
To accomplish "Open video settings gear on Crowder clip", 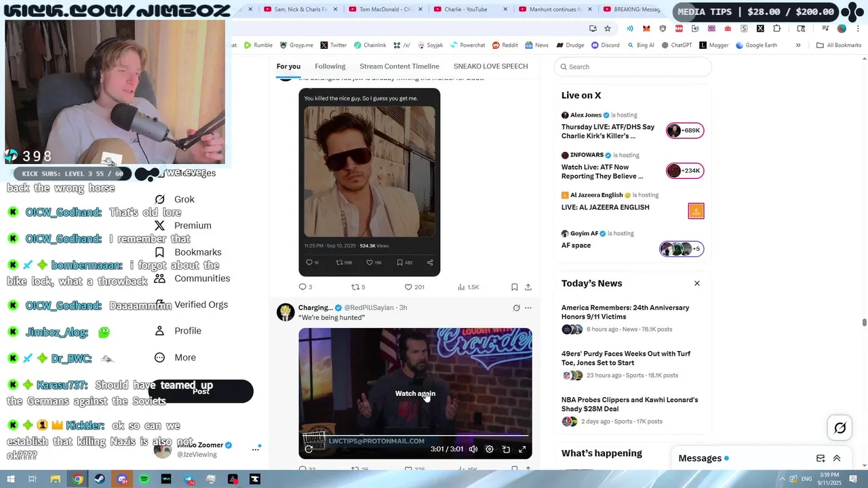I will pos(490,449).
